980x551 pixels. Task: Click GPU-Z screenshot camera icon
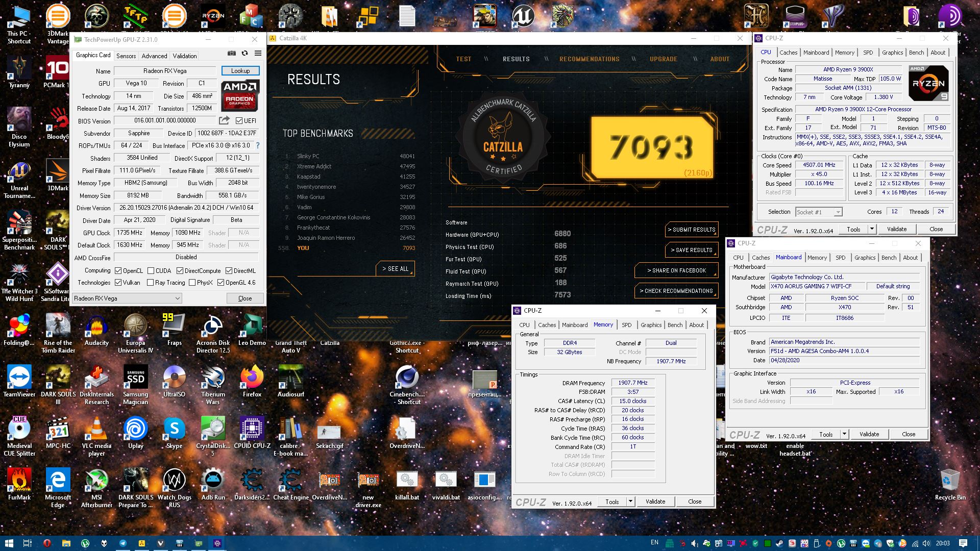232,53
